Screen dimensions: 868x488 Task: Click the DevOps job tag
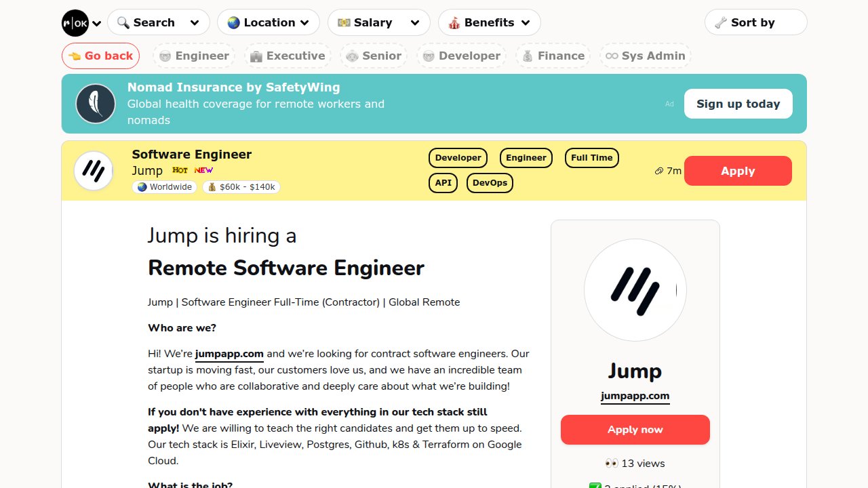pyautogui.click(x=490, y=183)
